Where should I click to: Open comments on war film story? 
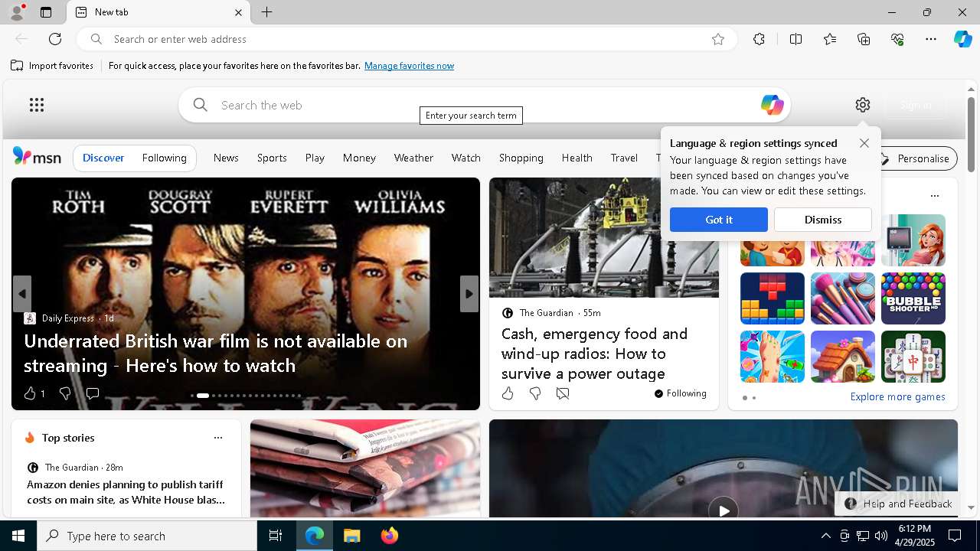[93, 393]
